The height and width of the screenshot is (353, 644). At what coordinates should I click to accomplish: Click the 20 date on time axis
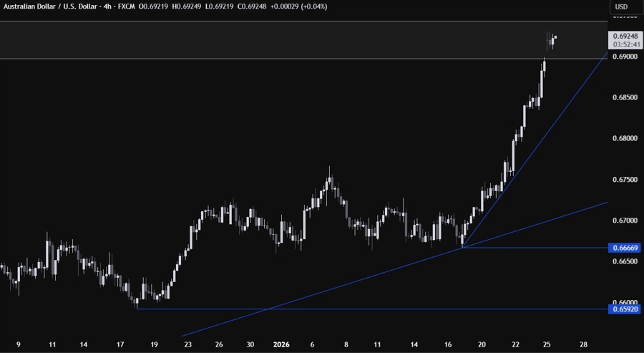[482, 344]
